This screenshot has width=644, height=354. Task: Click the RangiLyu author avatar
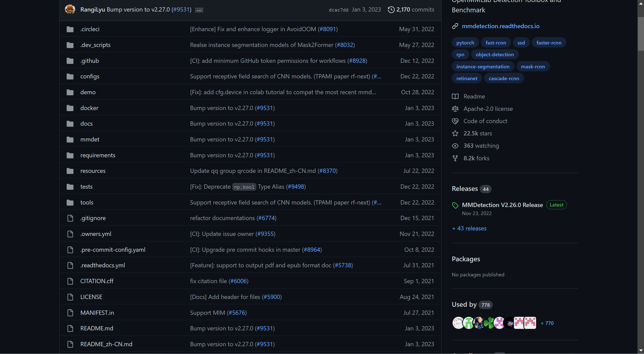pyautogui.click(x=70, y=9)
